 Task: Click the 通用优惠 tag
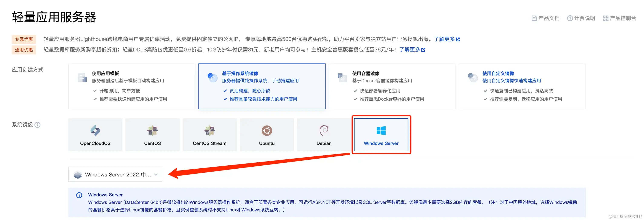(24, 50)
